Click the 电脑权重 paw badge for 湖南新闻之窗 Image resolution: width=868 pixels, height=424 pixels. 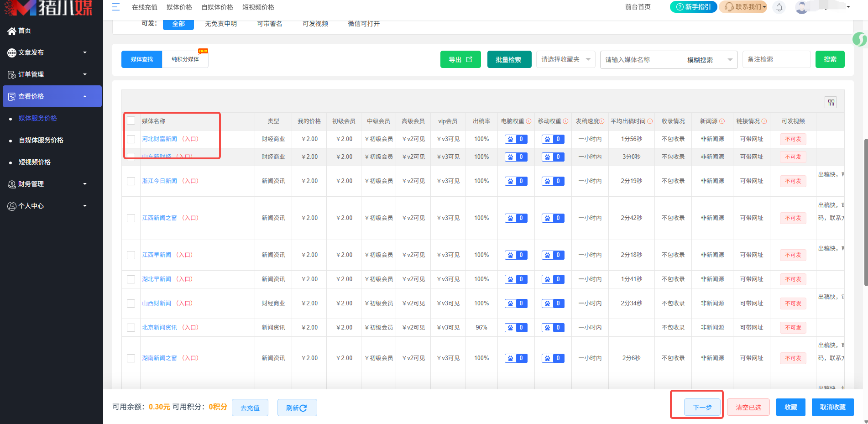516,358
